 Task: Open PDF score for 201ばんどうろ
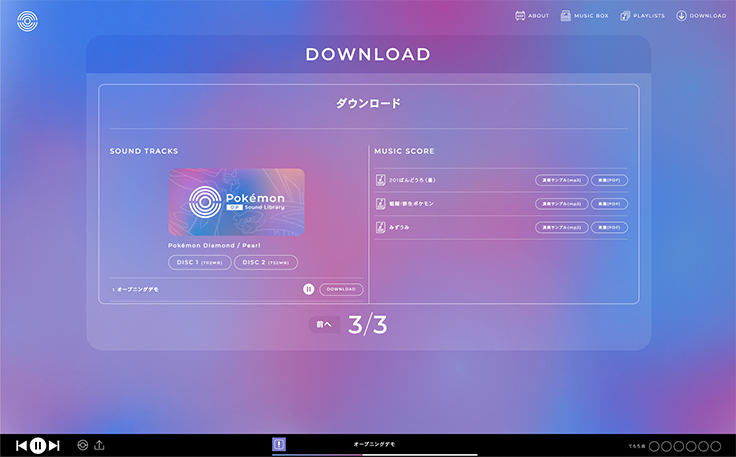609,180
